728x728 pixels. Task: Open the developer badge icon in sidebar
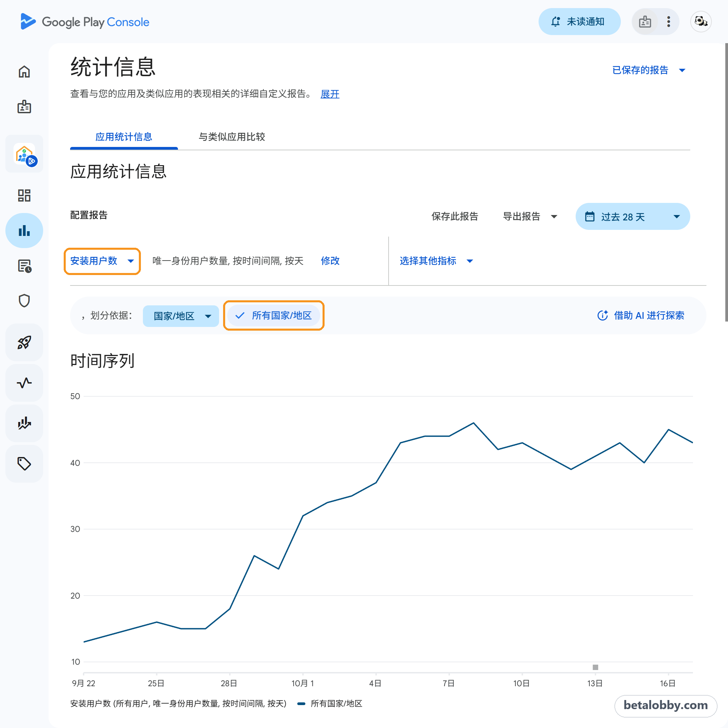pos(24,107)
